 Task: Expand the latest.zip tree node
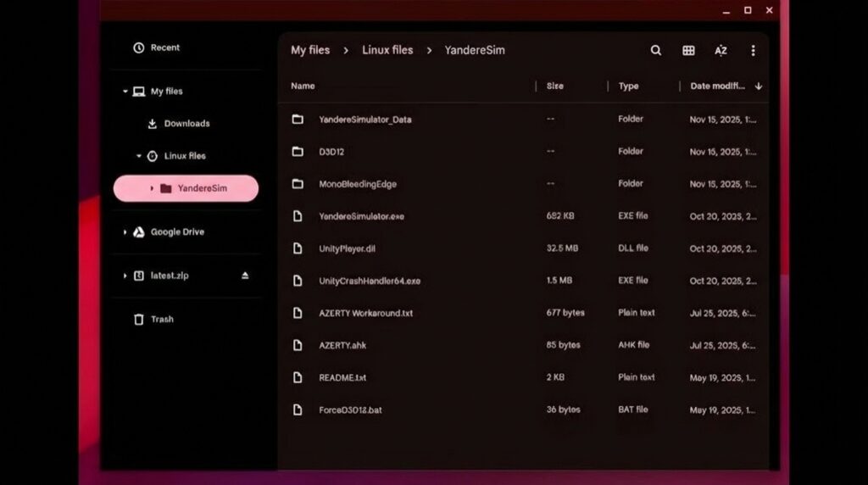[x=125, y=276]
